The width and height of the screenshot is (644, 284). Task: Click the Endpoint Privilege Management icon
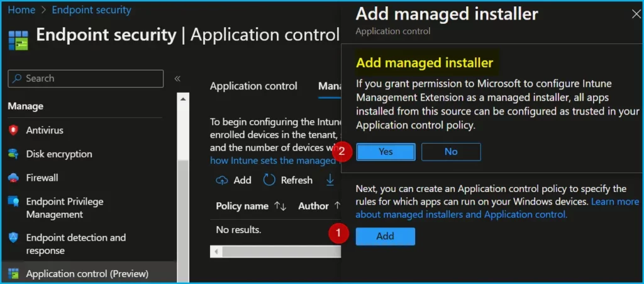click(x=14, y=202)
